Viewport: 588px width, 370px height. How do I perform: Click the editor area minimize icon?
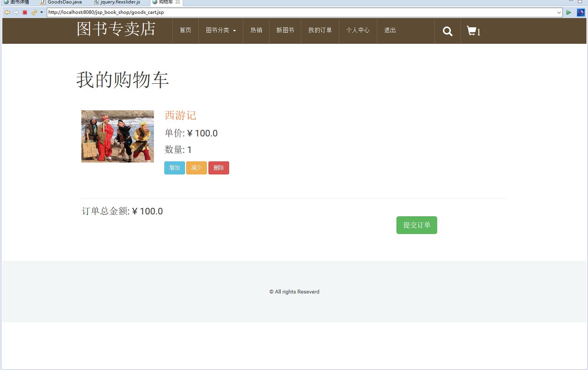pyautogui.click(x=571, y=1)
